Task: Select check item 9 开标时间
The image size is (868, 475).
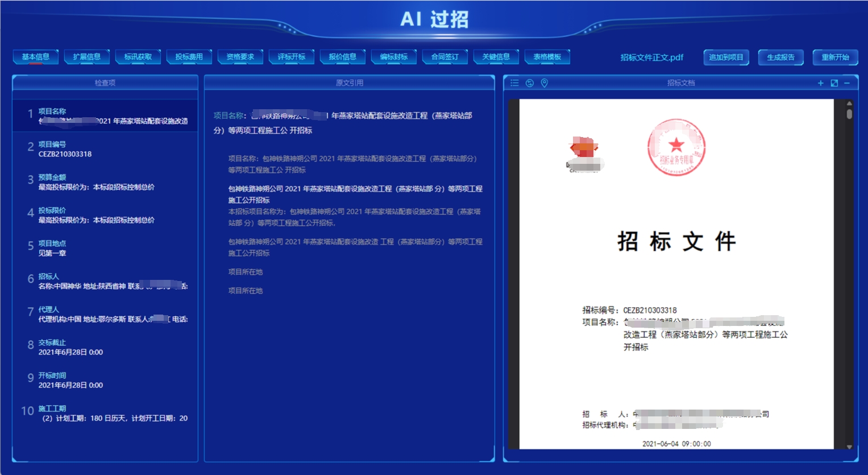Action: pos(105,380)
